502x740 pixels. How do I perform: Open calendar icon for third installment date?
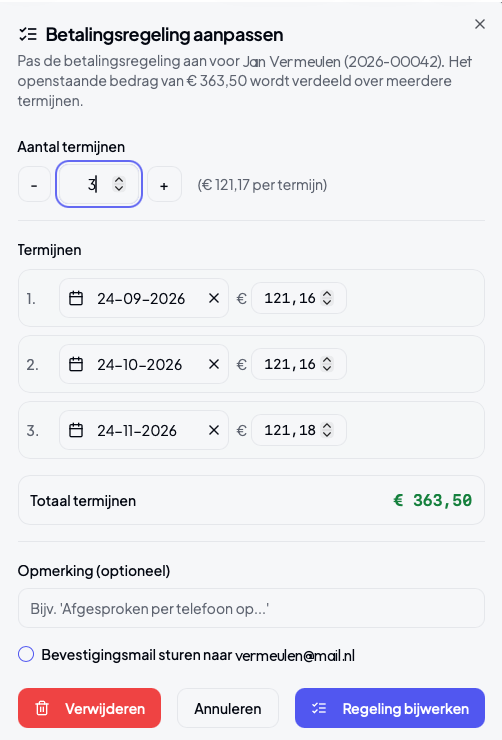pyautogui.click(x=76, y=430)
